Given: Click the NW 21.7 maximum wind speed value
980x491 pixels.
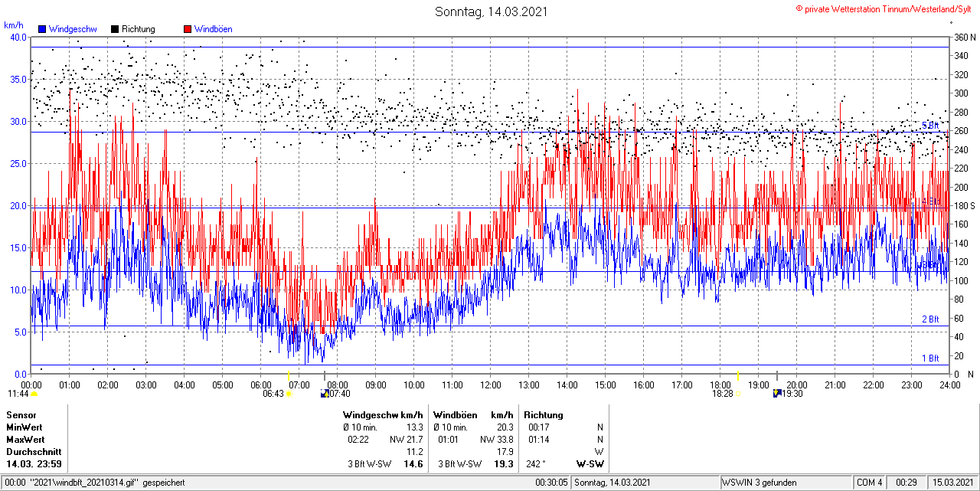Looking at the screenshot, I should (406, 440).
